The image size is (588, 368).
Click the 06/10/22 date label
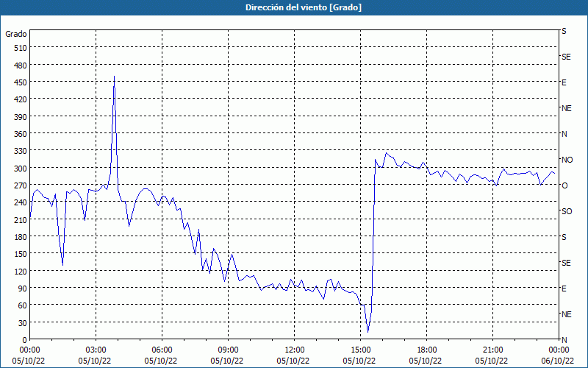[x=559, y=361]
